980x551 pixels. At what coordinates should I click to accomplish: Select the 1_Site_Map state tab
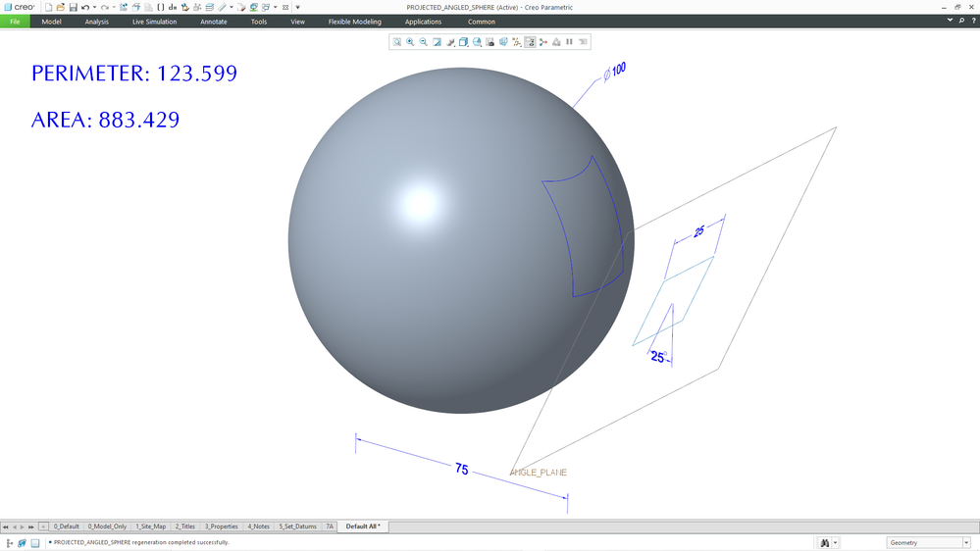pos(151,526)
